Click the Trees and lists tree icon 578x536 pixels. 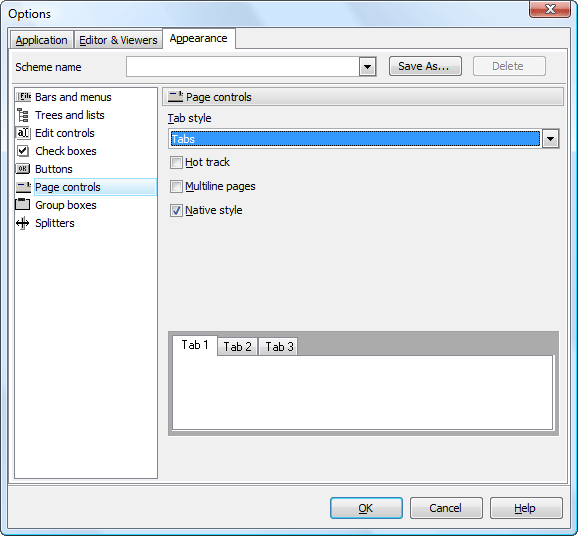coord(23,115)
